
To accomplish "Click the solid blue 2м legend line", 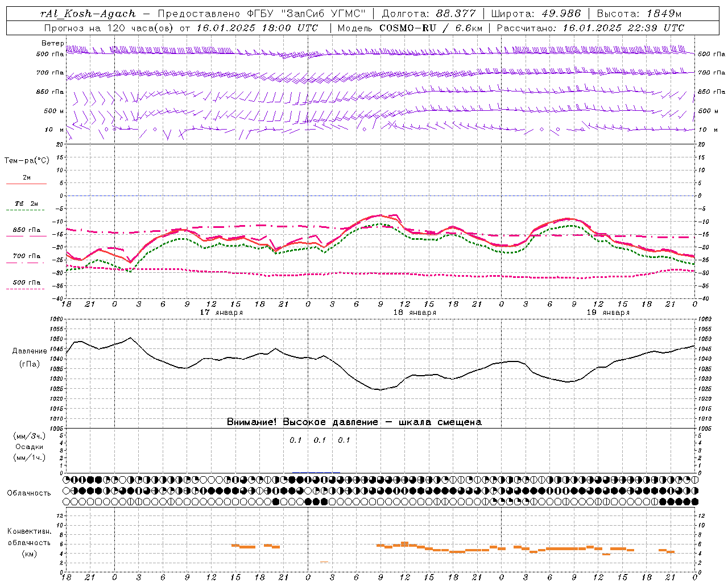I will click(27, 184).
